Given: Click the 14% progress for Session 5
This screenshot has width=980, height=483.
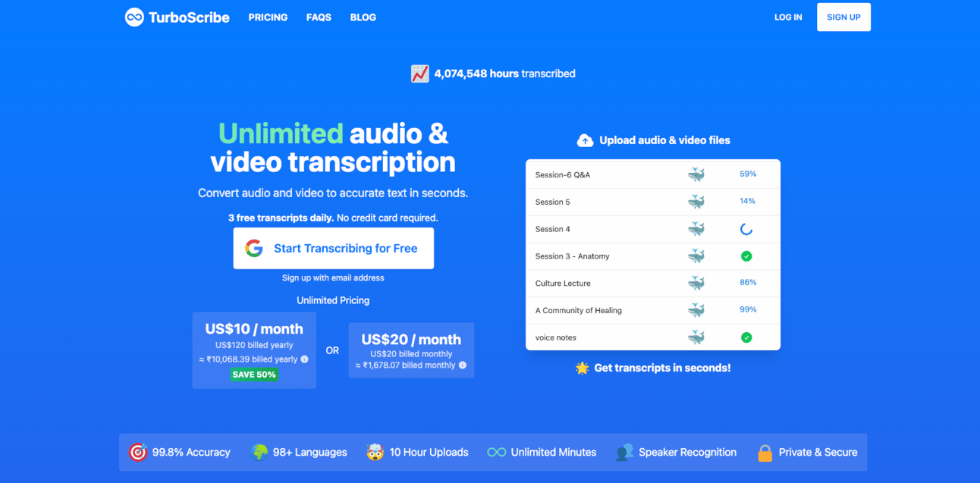Looking at the screenshot, I should [x=747, y=201].
